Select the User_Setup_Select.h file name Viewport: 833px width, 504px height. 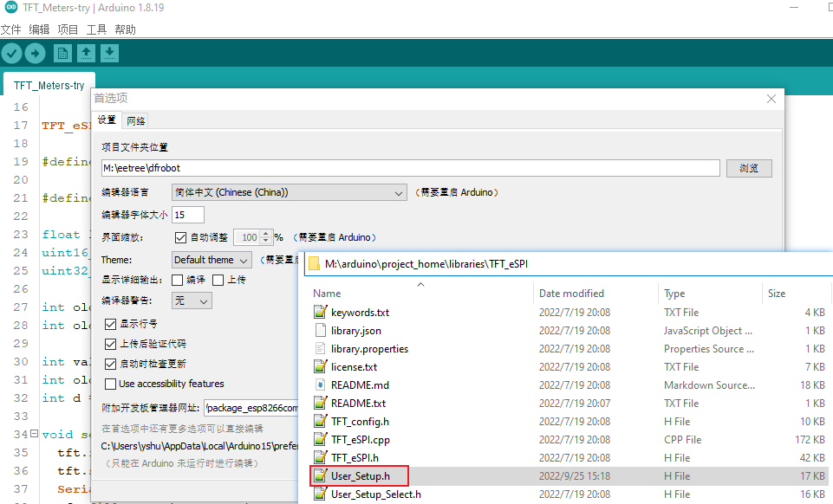[376, 494]
